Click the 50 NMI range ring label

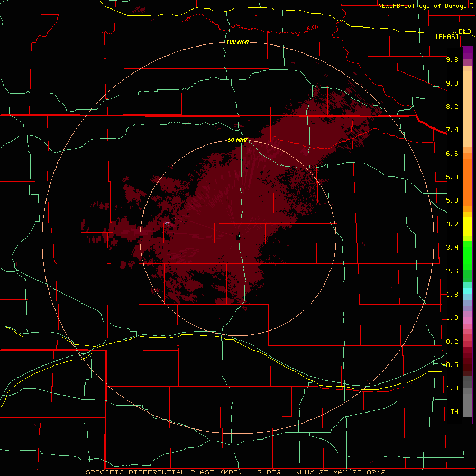[x=237, y=140]
